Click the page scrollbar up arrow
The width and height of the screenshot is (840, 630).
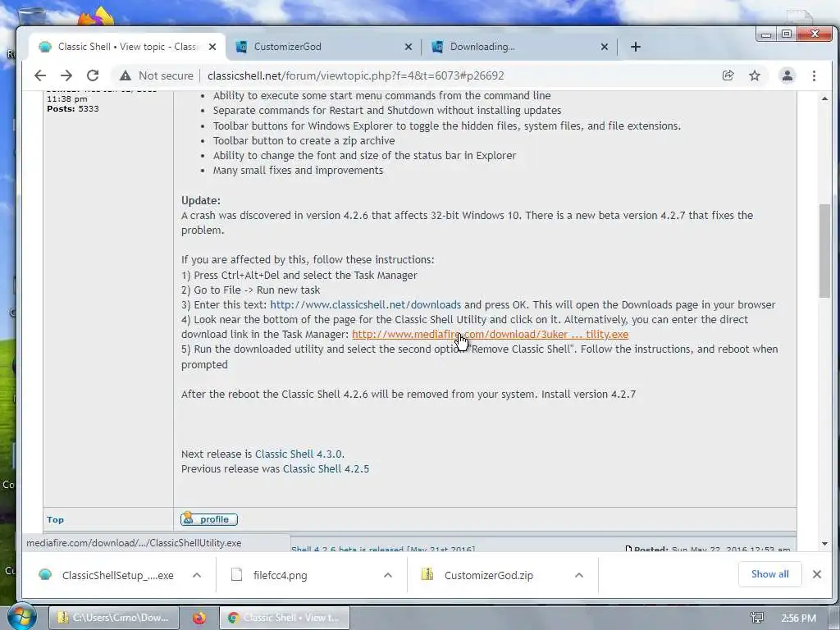[824, 98]
